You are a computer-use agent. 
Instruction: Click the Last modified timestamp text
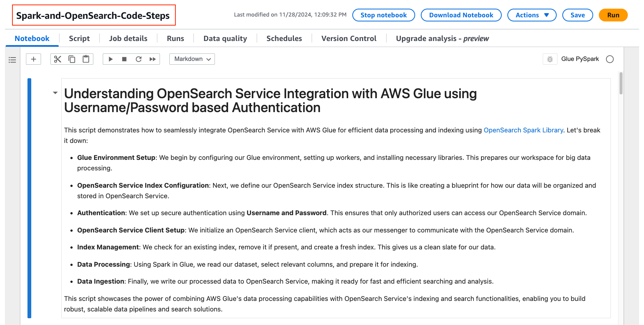coord(290,15)
